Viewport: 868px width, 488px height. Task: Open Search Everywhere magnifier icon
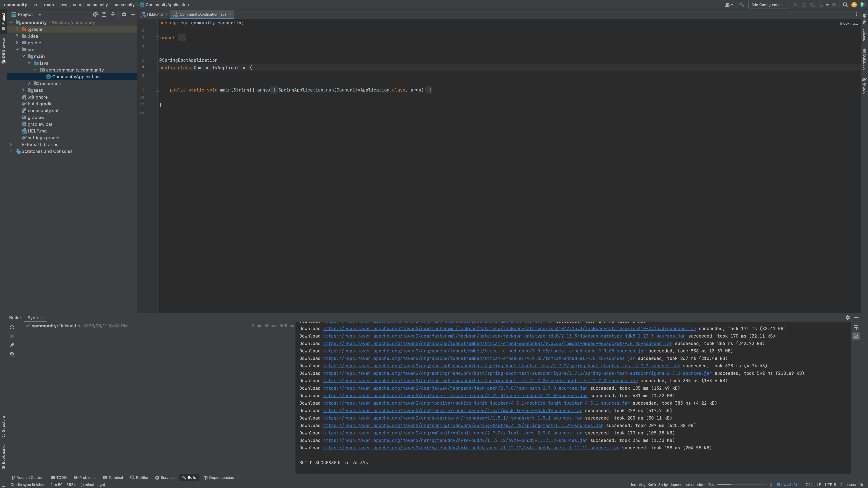[x=845, y=5]
